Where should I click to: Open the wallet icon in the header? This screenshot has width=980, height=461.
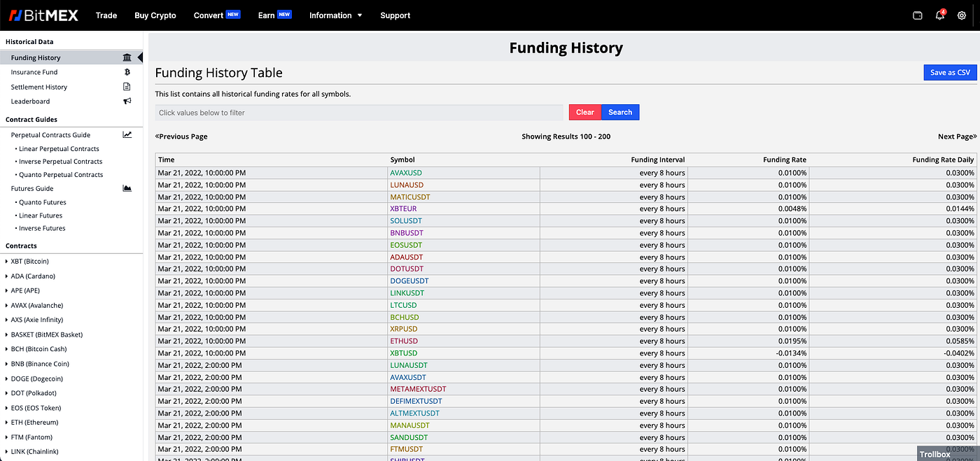(x=918, y=15)
